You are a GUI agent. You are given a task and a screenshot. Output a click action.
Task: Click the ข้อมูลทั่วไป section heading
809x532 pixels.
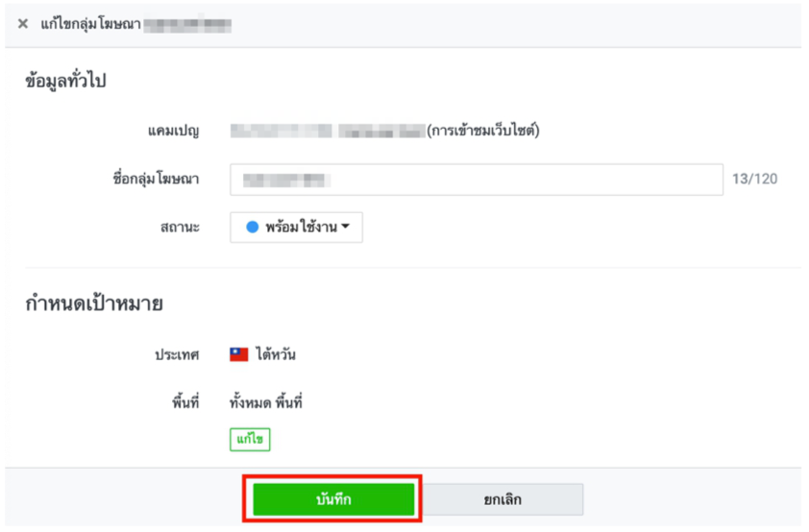pos(65,81)
